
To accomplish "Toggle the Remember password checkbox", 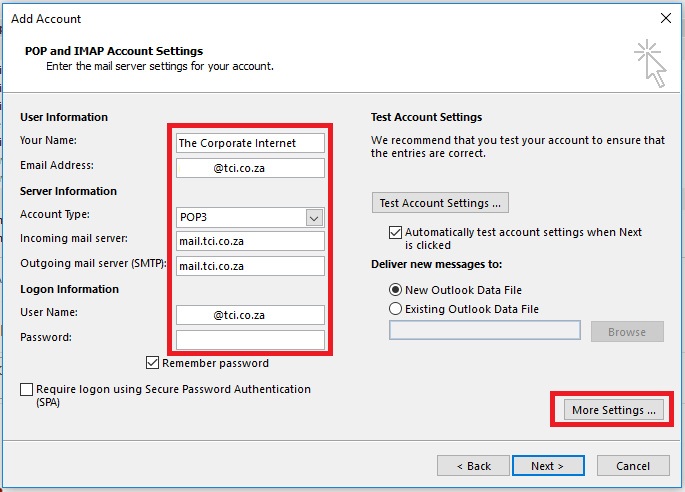I will point(152,363).
